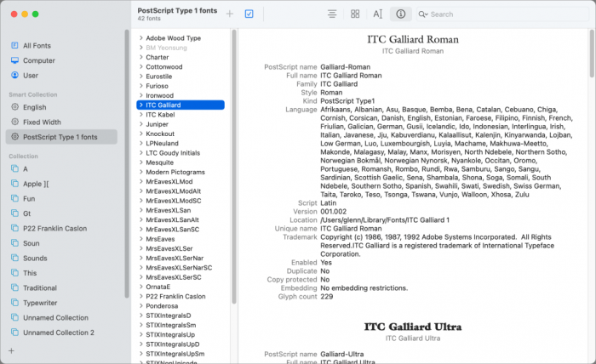This screenshot has height=364, width=596.
Task: Add a new collection with the plus button
Action: (x=11, y=350)
